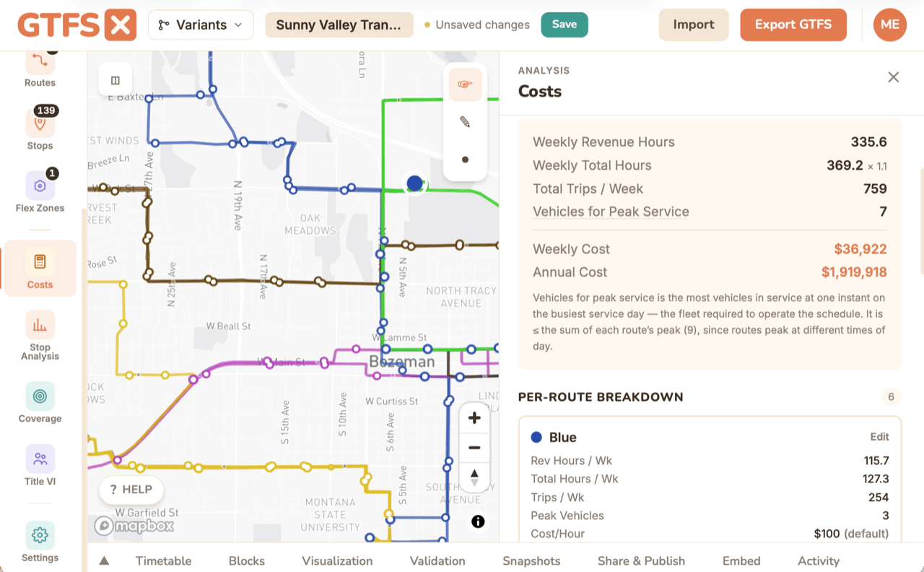Open the Coverage analysis tool
924x572 pixels.
tap(40, 403)
